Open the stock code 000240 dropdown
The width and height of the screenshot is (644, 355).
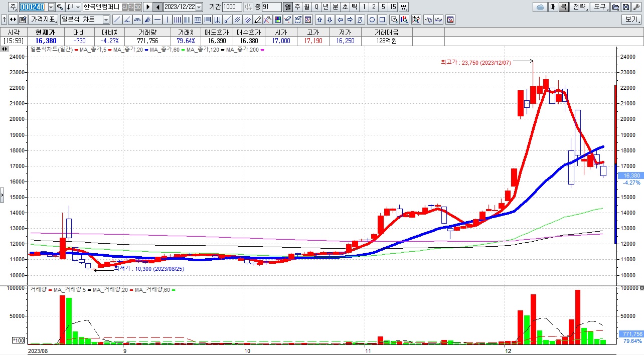click(x=51, y=7)
